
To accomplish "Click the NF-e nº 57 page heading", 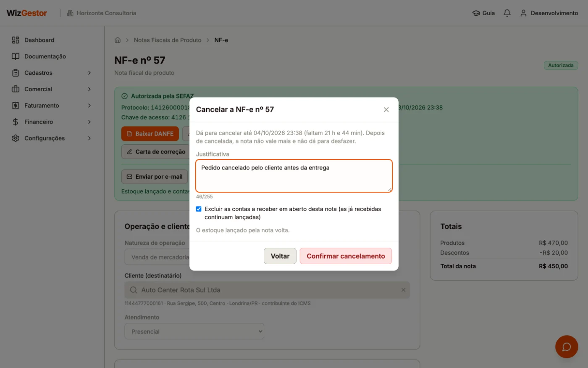I will 140,60.
